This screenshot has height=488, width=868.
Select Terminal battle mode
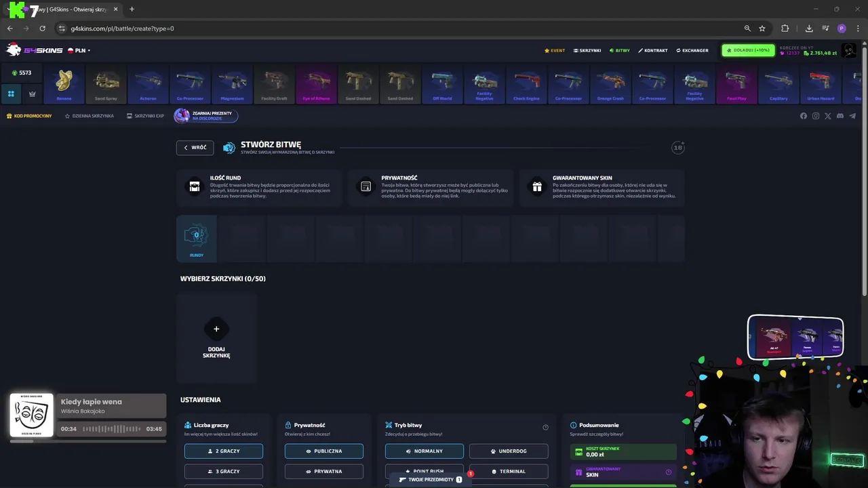[x=509, y=471]
